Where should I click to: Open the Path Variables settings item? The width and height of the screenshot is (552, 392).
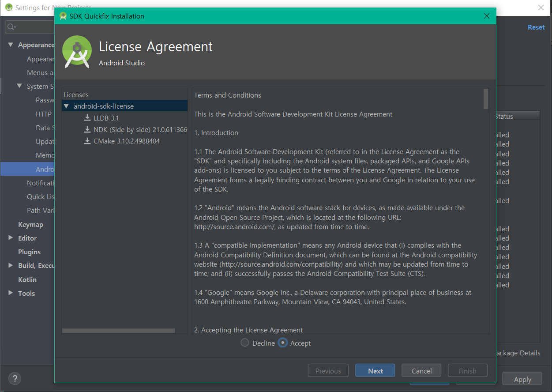coord(41,210)
